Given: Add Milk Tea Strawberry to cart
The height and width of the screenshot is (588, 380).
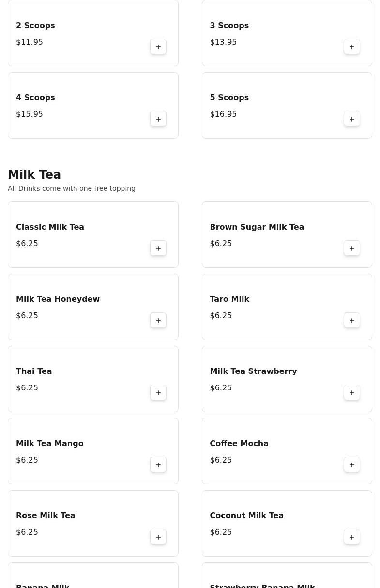Looking at the screenshot, I should click(x=352, y=393).
